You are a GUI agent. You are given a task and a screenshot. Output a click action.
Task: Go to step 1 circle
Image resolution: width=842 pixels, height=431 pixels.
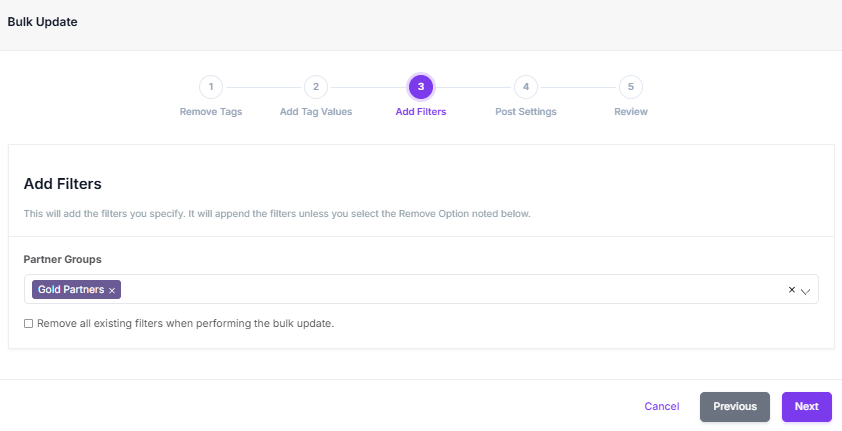tap(211, 87)
